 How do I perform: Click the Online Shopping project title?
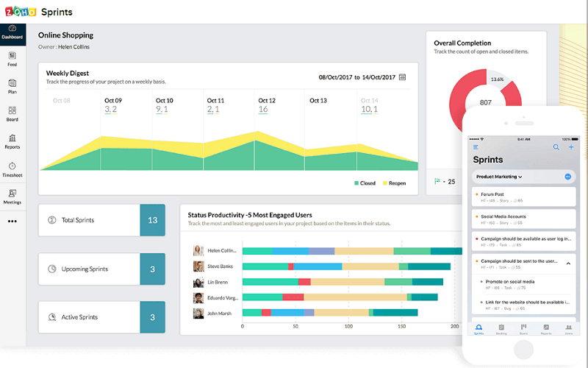[65, 35]
